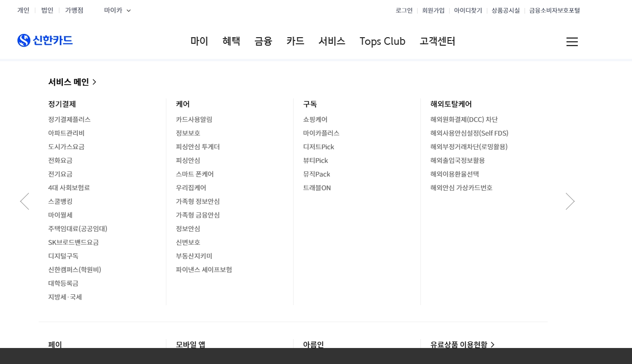The width and height of the screenshot is (632, 364).
Task: Open 주택임대료(공공임대)
Action: (x=78, y=229)
